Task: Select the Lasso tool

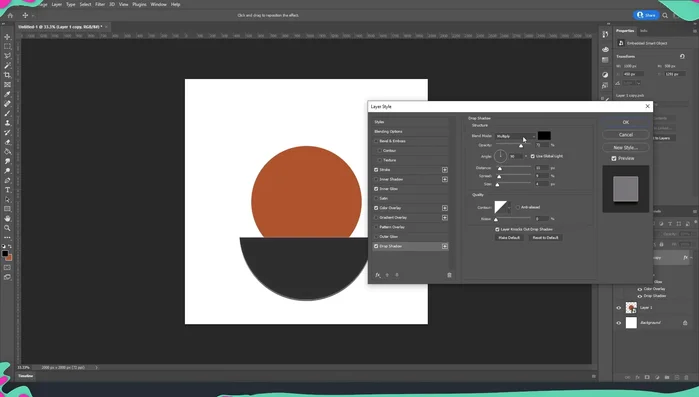Action: coord(7,56)
